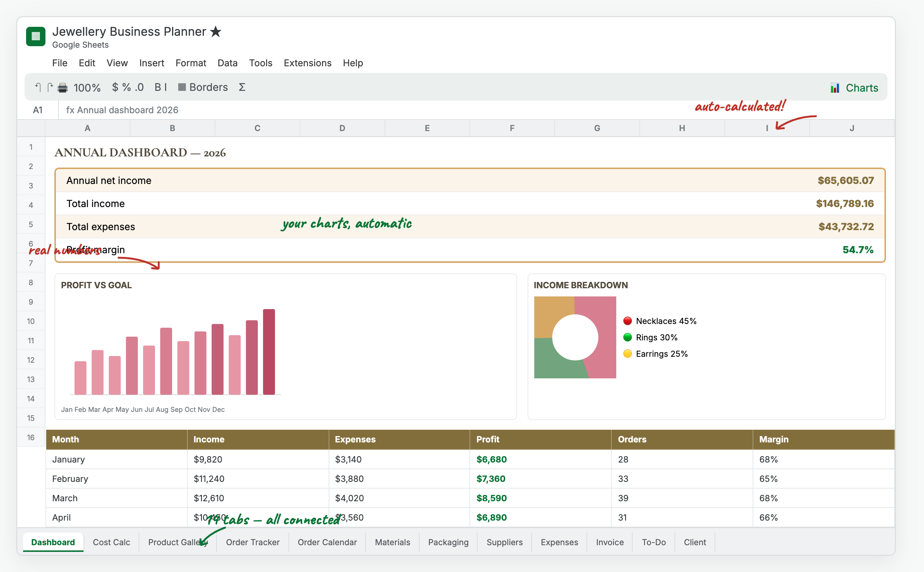Click the Annual net income value $65,605.07
The width and height of the screenshot is (924, 572).
pyautogui.click(x=846, y=181)
